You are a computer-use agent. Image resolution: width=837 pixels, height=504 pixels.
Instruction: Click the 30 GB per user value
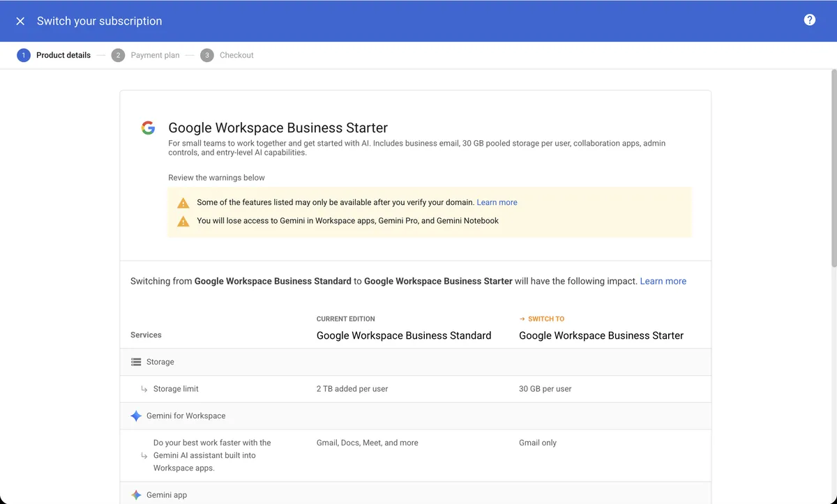tap(545, 389)
